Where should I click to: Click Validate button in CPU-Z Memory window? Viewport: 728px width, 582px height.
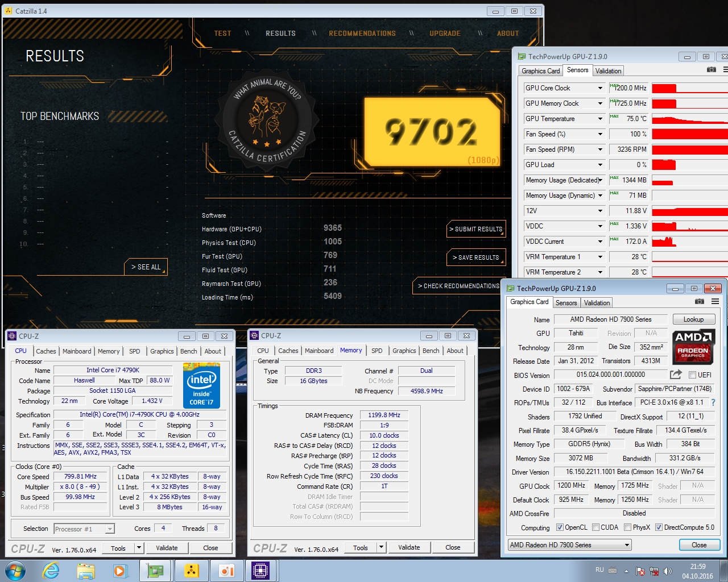[x=409, y=547]
